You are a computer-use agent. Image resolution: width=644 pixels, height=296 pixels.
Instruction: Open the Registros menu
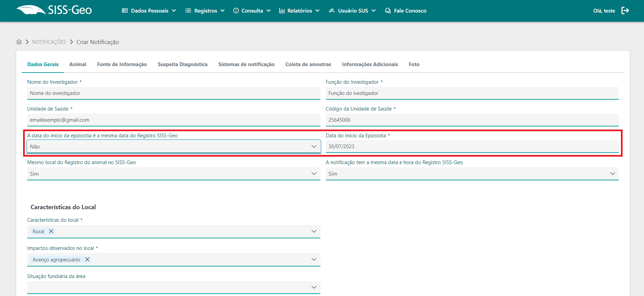tap(205, 11)
